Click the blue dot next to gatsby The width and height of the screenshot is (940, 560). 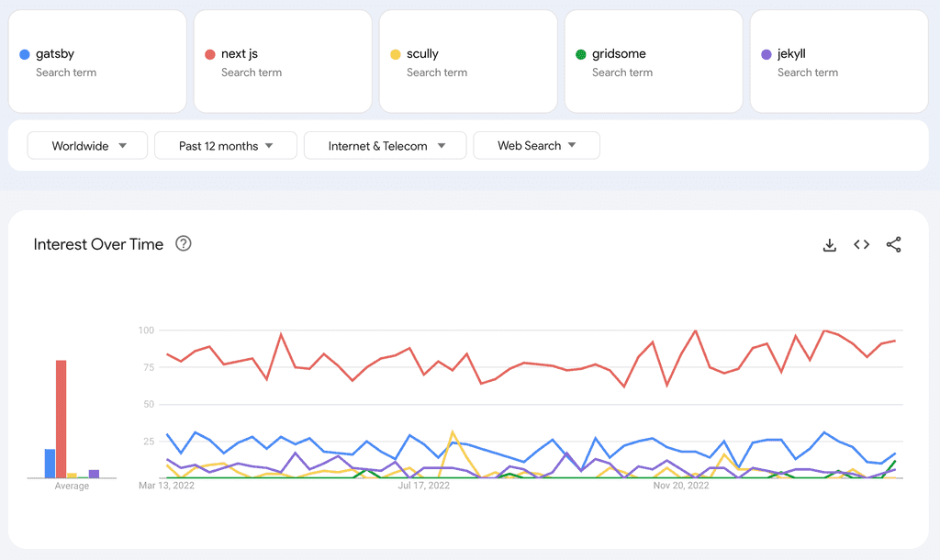click(27, 53)
